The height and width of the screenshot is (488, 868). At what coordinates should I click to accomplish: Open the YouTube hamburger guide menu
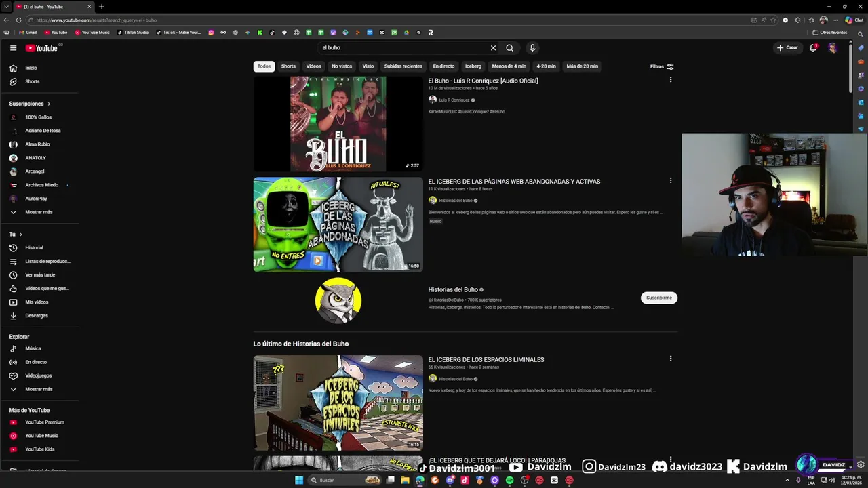[x=13, y=48]
